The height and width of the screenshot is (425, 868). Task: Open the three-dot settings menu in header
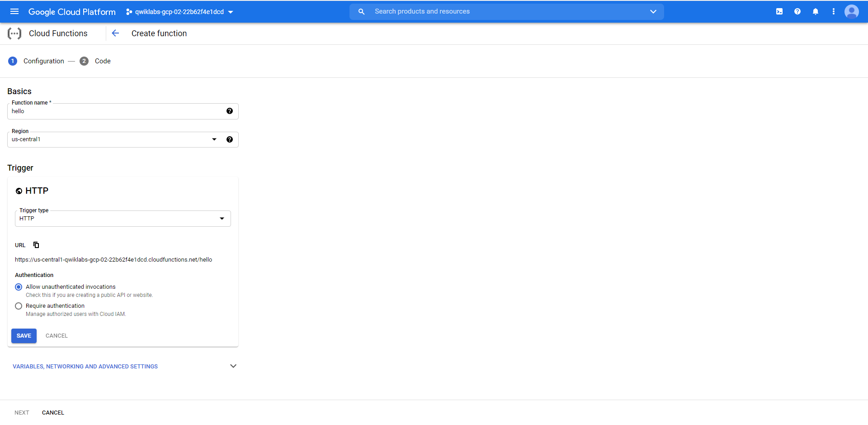point(834,12)
